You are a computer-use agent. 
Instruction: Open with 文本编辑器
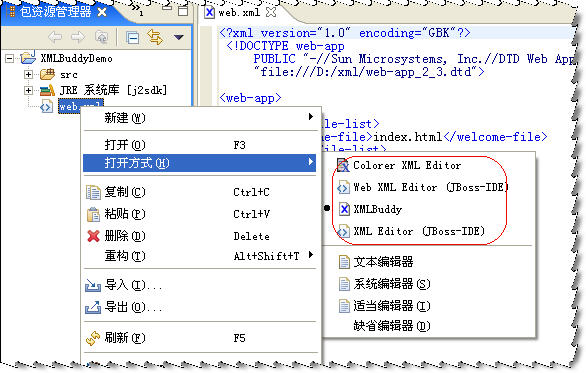[x=429, y=262]
